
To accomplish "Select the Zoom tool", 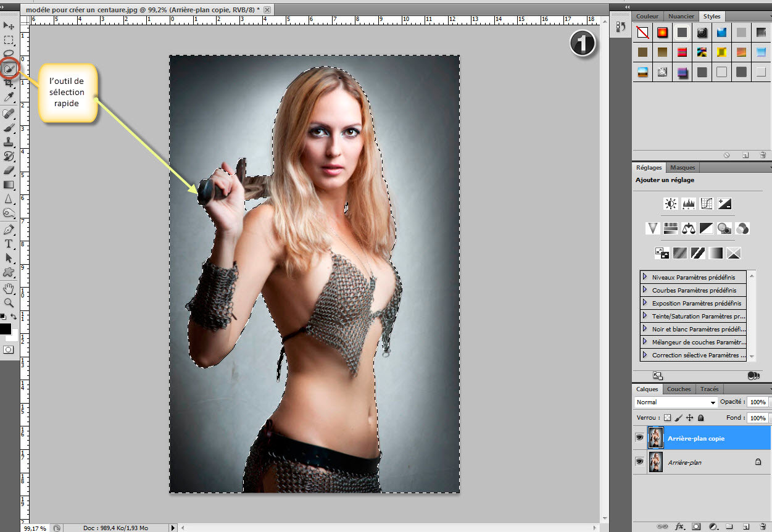I will tap(9, 302).
